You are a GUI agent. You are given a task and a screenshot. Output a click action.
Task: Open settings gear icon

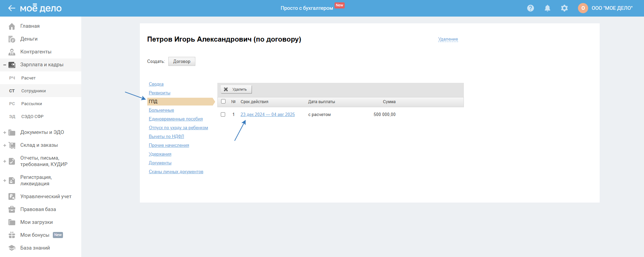point(564,8)
